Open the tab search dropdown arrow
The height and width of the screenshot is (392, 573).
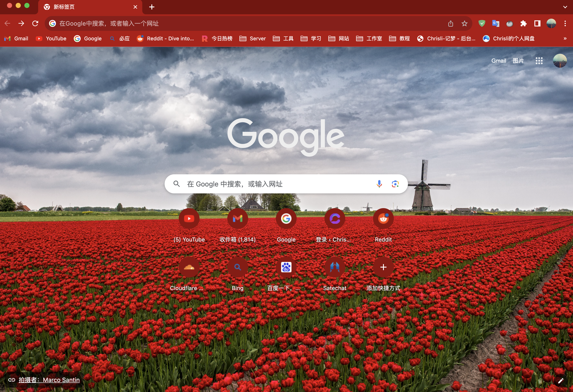click(x=565, y=7)
